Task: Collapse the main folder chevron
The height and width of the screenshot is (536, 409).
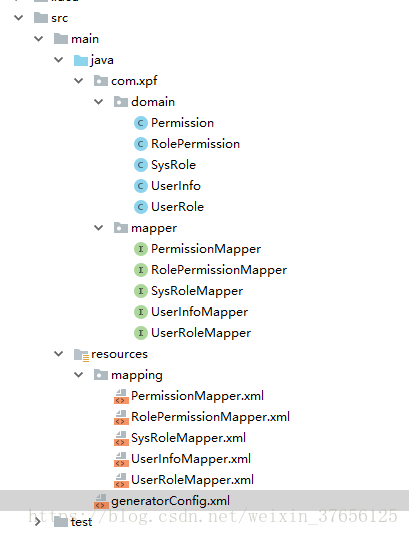Action: 39,39
